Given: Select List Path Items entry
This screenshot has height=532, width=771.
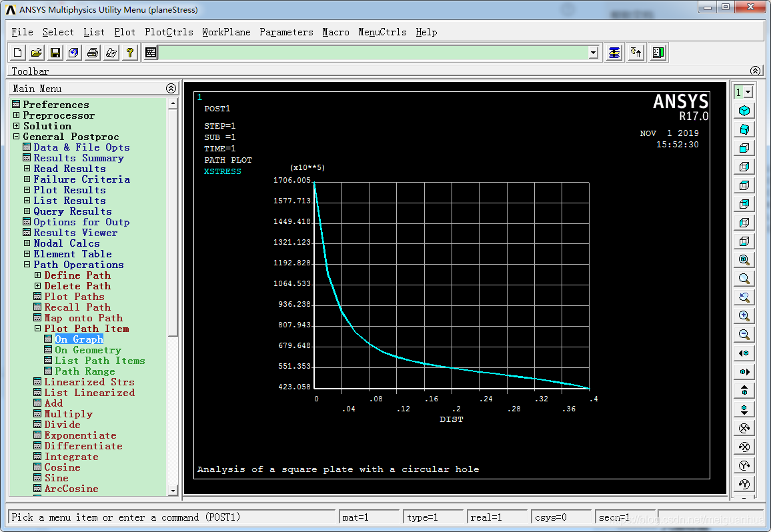Looking at the screenshot, I should pos(100,361).
